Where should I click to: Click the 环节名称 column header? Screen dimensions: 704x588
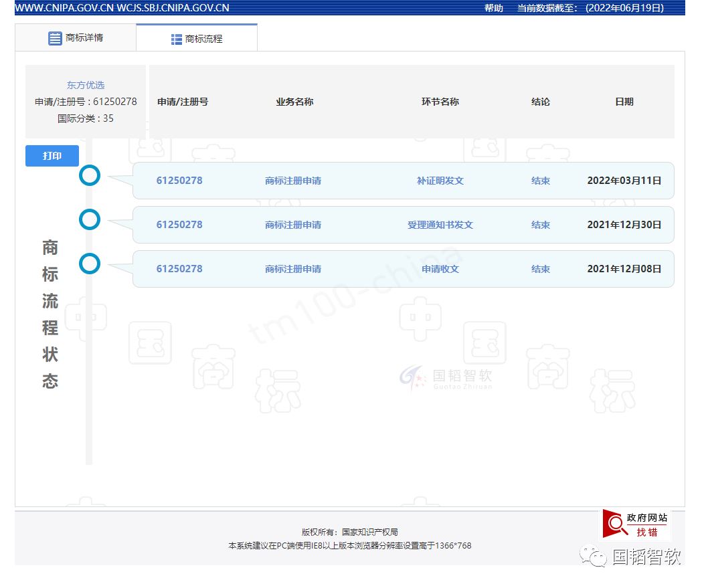(x=440, y=102)
